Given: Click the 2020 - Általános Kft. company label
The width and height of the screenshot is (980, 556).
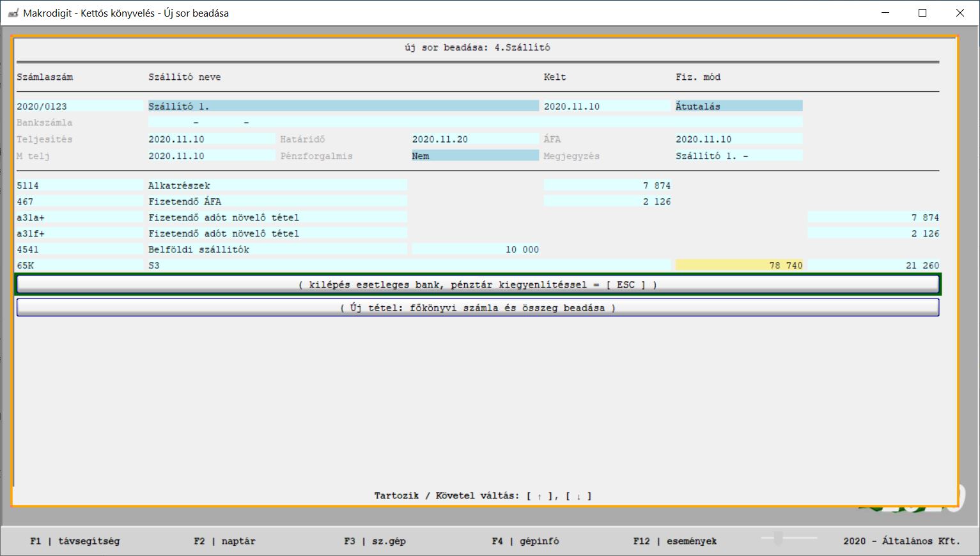Looking at the screenshot, I should coord(901,541).
